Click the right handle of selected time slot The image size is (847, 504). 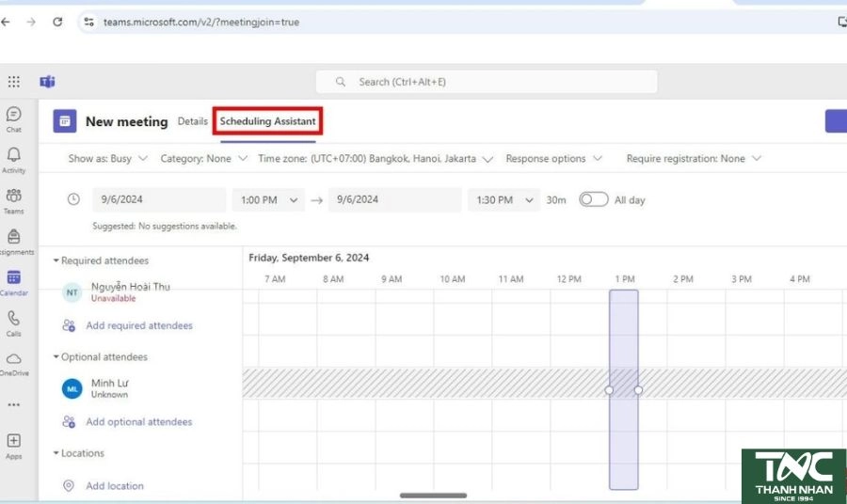pyautogui.click(x=638, y=390)
